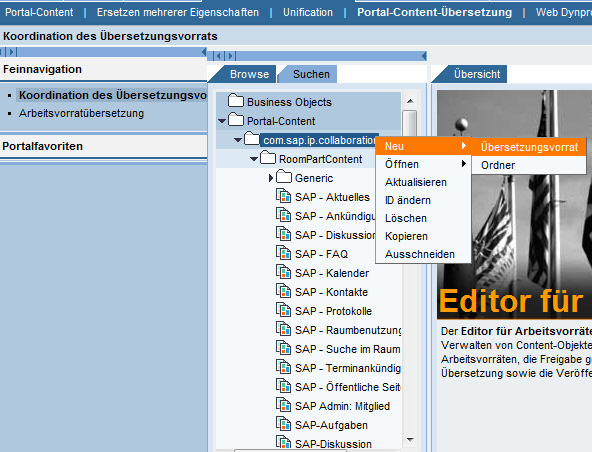Click the Generic folder icon

click(284, 177)
